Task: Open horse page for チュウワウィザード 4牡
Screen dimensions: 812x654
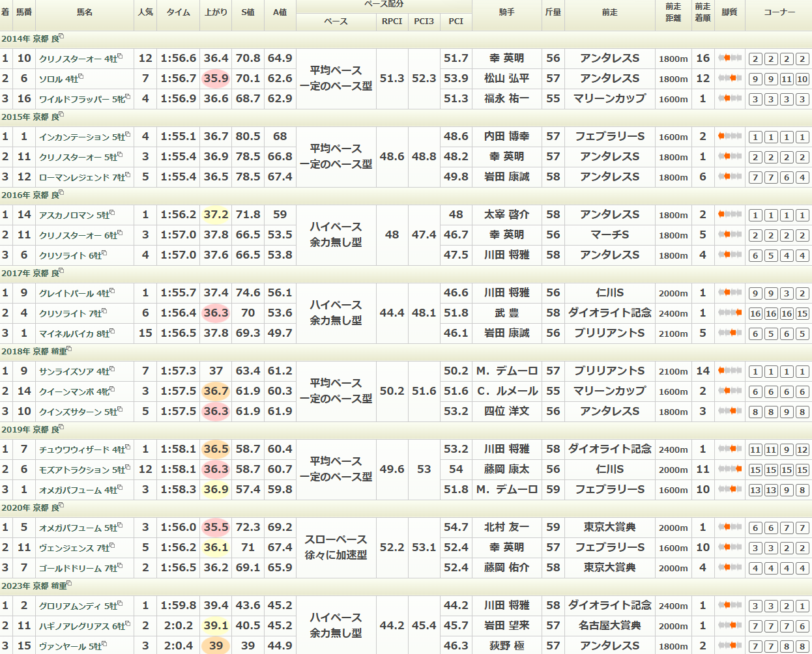Action: click(x=82, y=450)
